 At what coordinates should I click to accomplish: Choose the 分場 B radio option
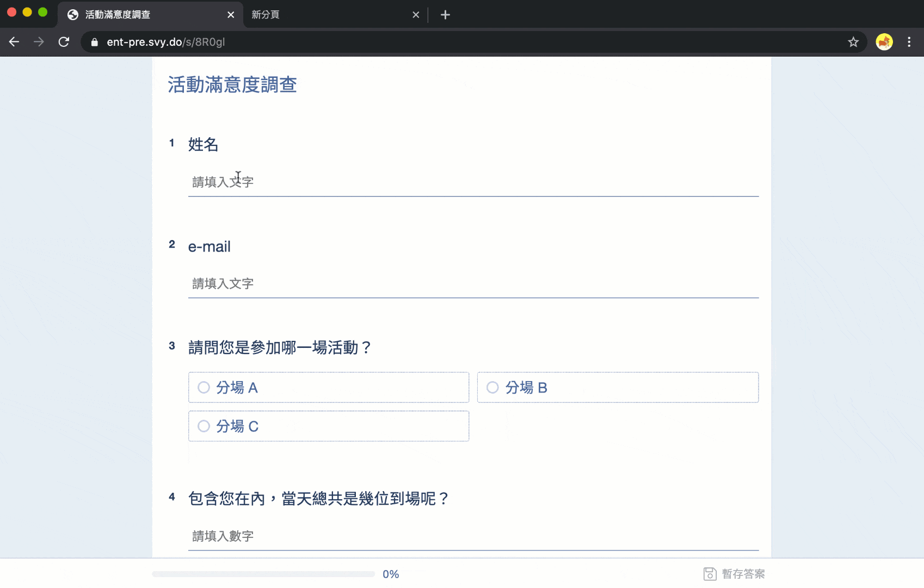pos(618,388)
